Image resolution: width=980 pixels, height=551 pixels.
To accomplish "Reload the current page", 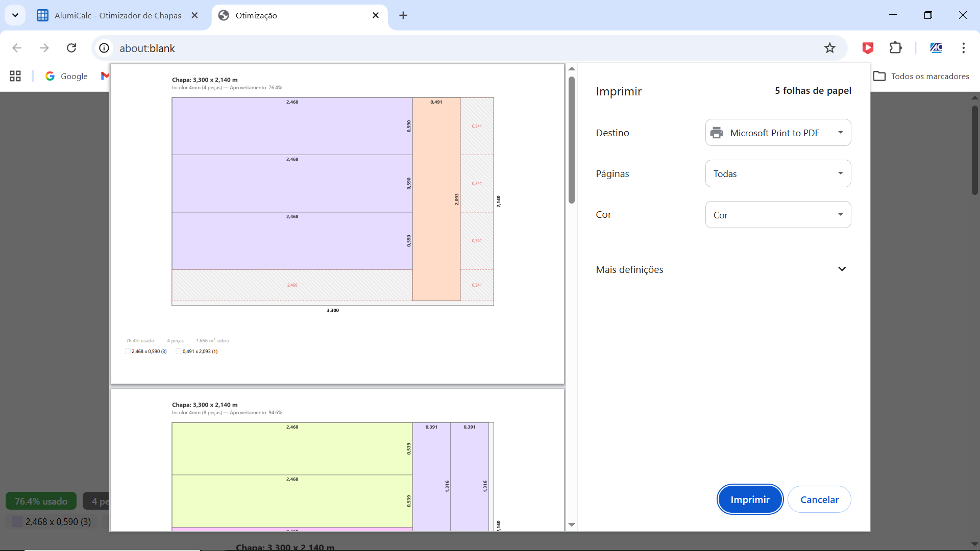I will 71,48.
